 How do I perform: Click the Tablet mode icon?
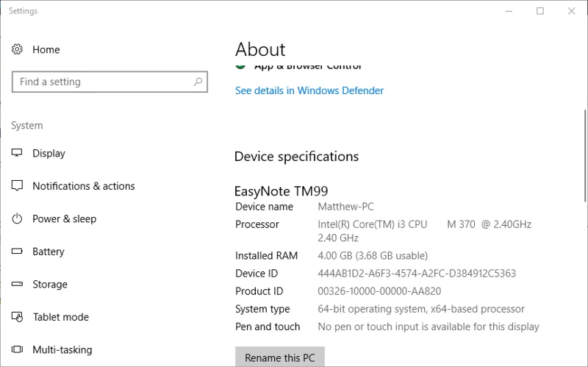coord(17,317)
